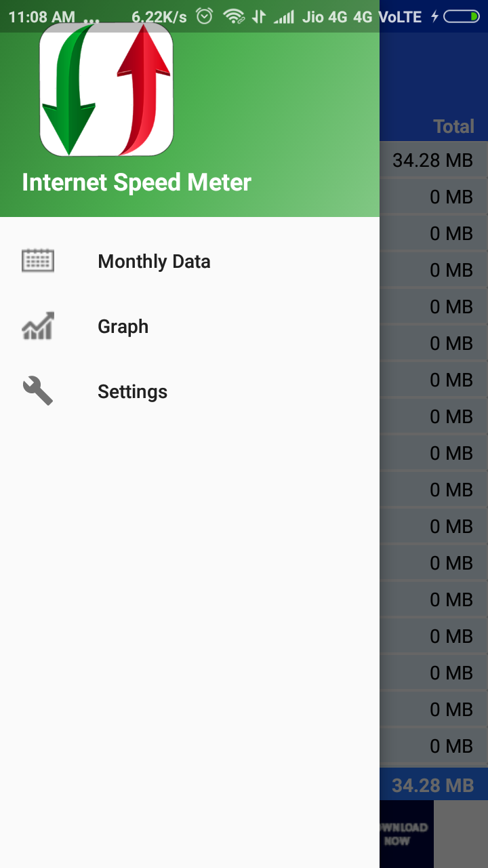Open Monthly Data via the calendar icon
This screenshot has height=868, width=488.
pos(37,260)
